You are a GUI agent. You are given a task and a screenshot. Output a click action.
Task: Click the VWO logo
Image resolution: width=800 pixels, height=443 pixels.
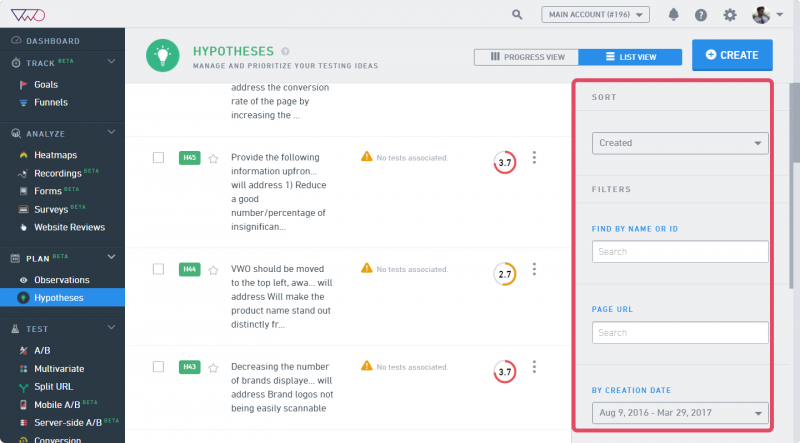[28, 15]
